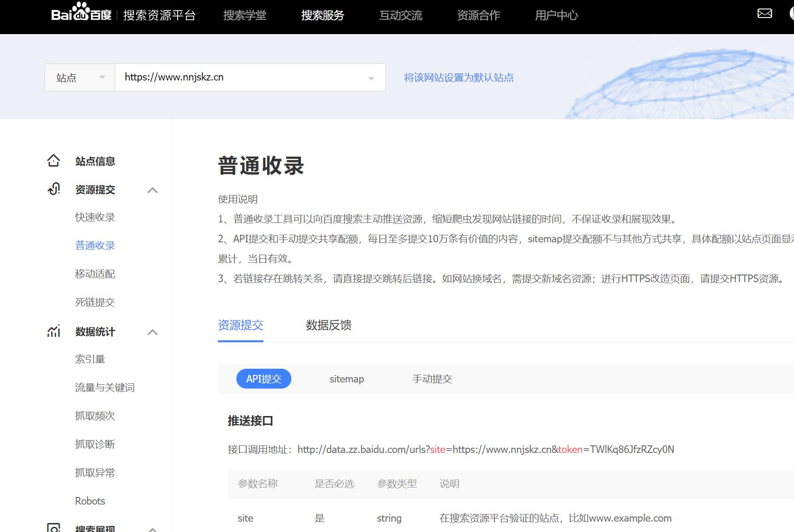Open the 站点 type dropdown
Screen dimensions: 794x532
pyautogui.click(x=80, y=78)
